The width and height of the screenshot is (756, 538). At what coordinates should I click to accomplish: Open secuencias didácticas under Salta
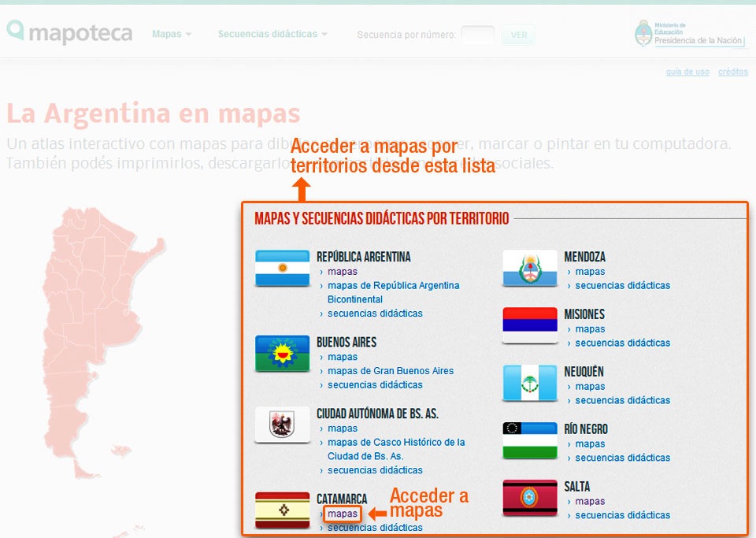(621, 515)
